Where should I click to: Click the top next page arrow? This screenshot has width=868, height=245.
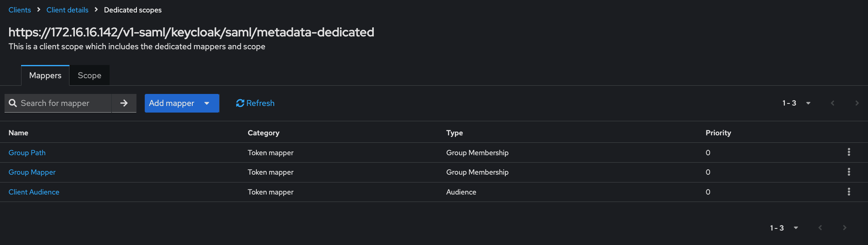click(857, 103)
